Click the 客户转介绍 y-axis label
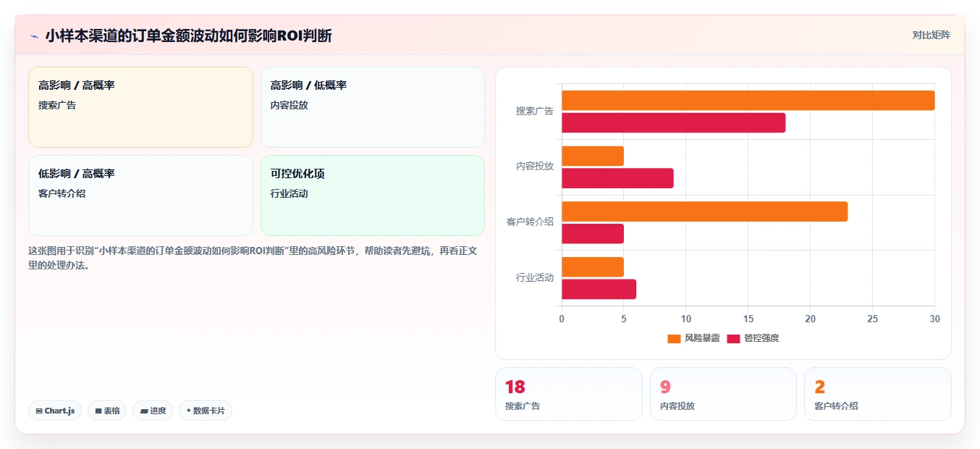 point(531,222)
